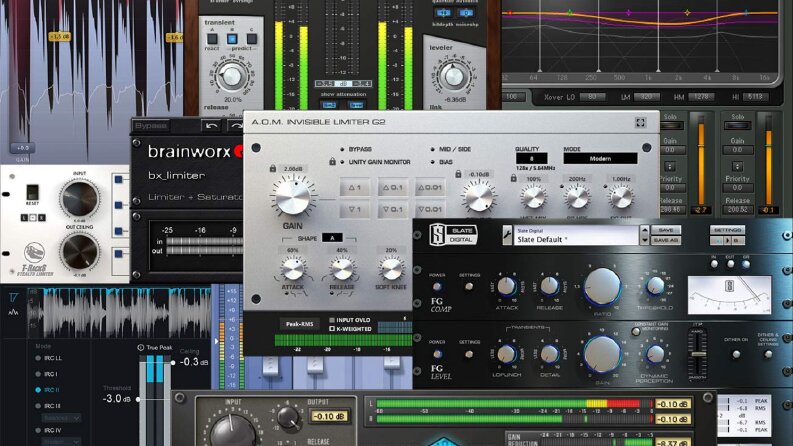Click the transient C button
793x446 pixels.
tap(251, 38)
